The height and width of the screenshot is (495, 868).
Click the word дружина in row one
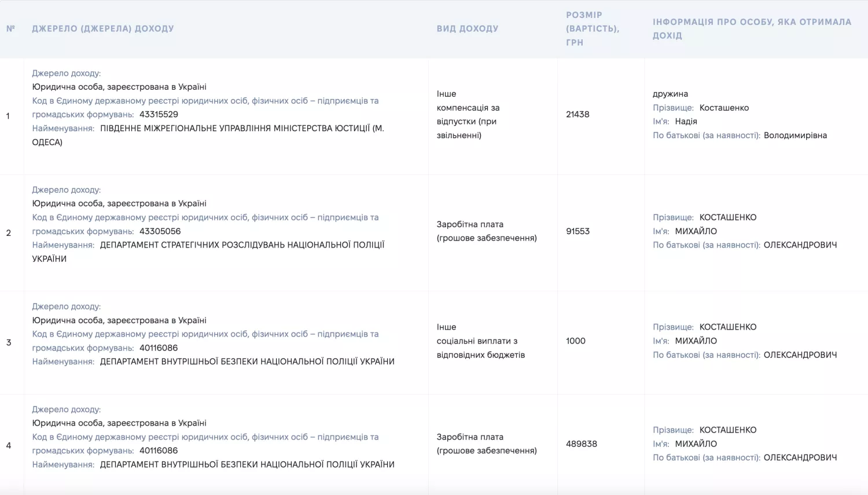tap(670, 94)
